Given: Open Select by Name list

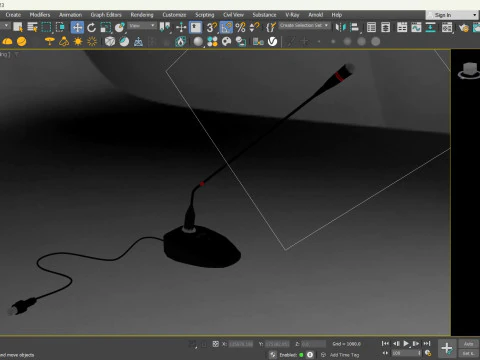Looking at the screenshot, I should click(x=32, y=27).
